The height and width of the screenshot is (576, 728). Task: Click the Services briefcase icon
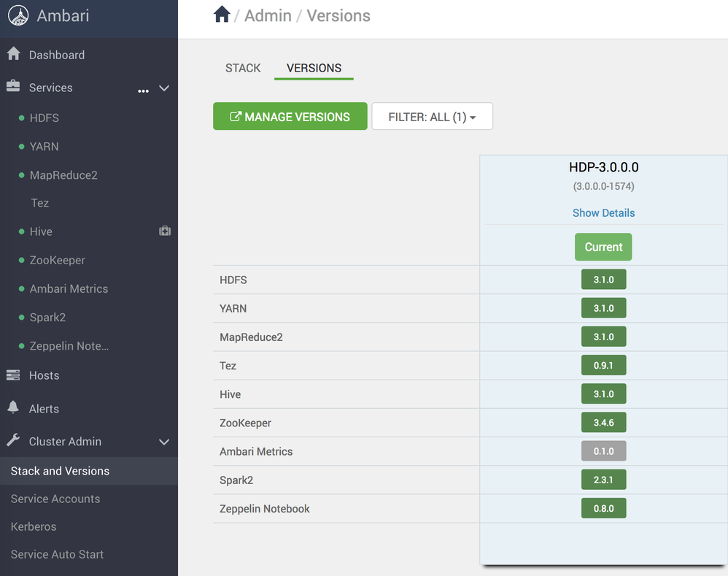coord(13,86)
